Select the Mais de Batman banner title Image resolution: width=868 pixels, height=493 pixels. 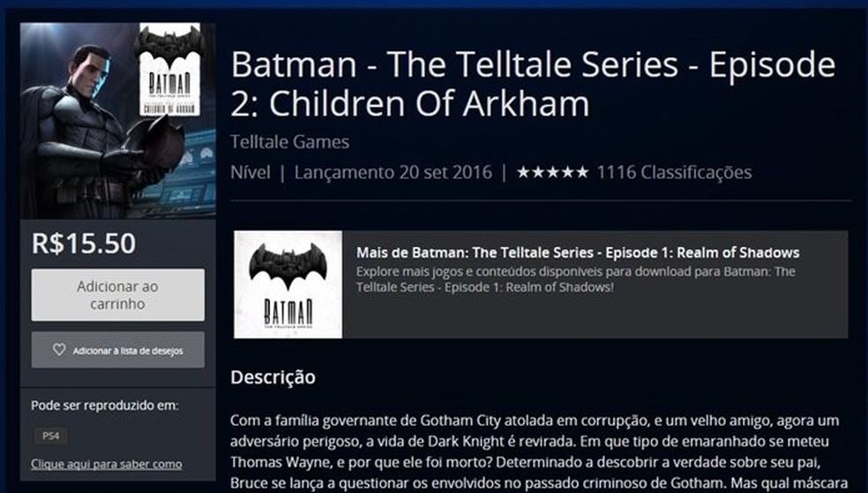point(578,253)
